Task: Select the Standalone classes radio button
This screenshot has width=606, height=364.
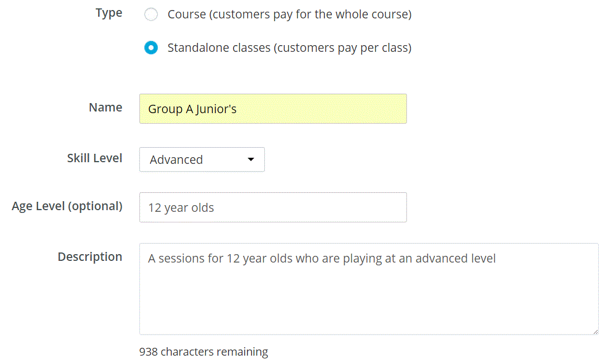Action: (x=151, y=48)
